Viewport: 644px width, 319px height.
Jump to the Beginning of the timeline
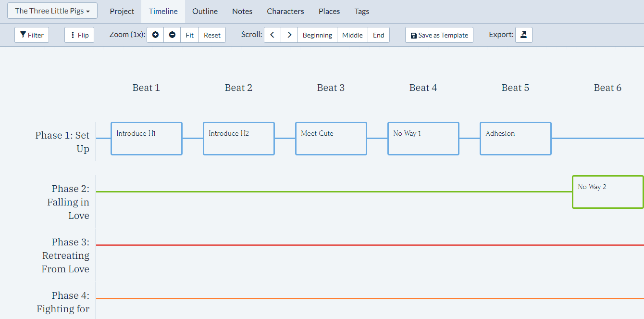(x=317, y=35)
